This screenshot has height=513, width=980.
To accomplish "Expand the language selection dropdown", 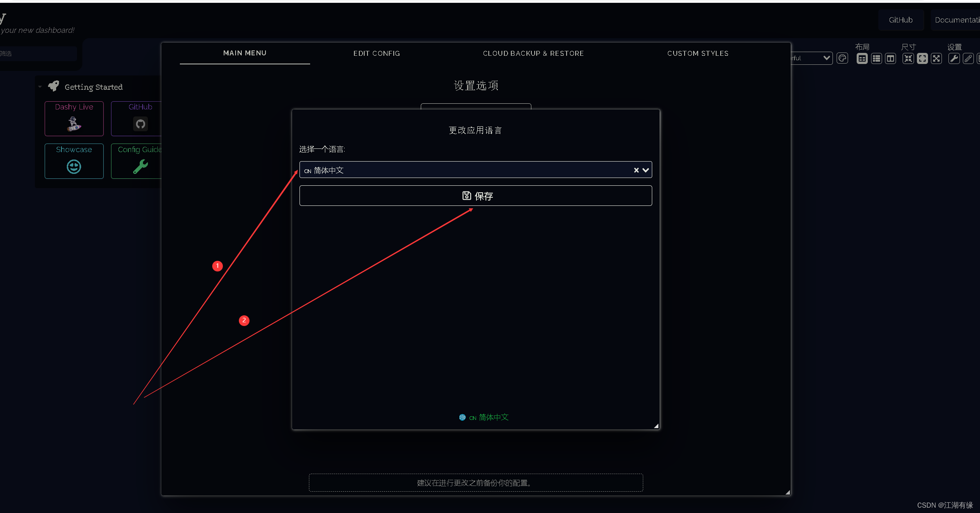I will coord(646,170).
